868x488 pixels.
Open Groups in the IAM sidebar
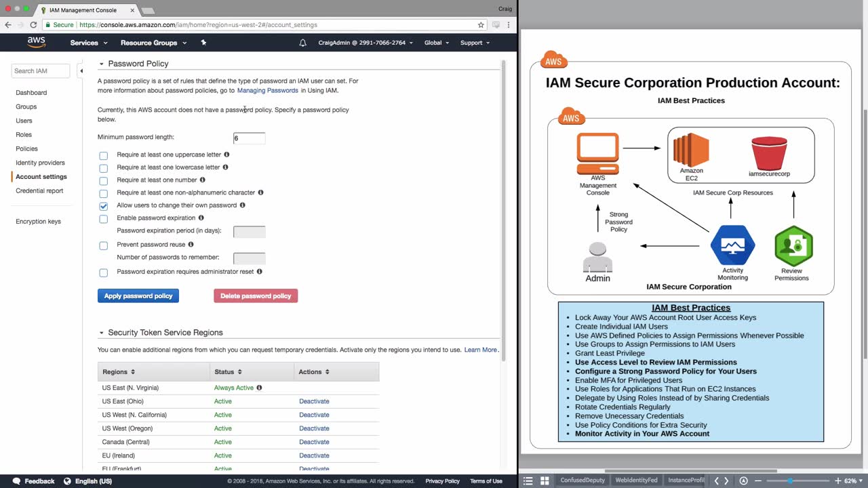click(x=26, y=106)
